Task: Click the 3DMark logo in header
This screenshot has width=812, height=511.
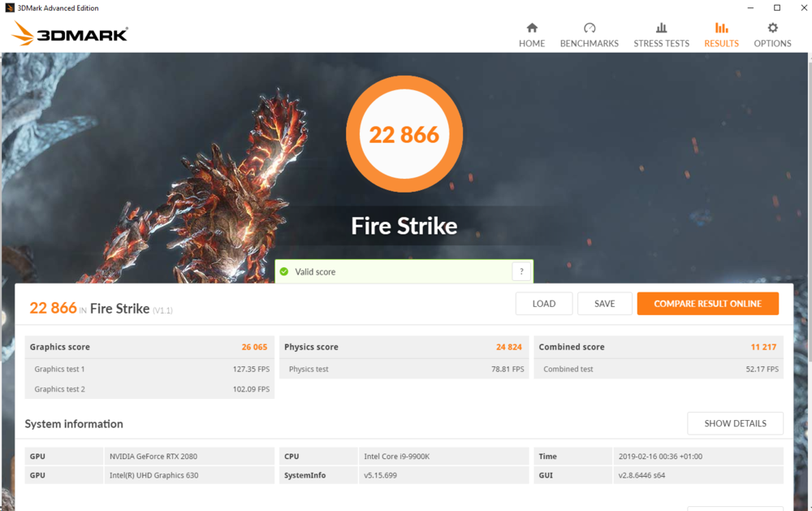Action: (71, 34)
